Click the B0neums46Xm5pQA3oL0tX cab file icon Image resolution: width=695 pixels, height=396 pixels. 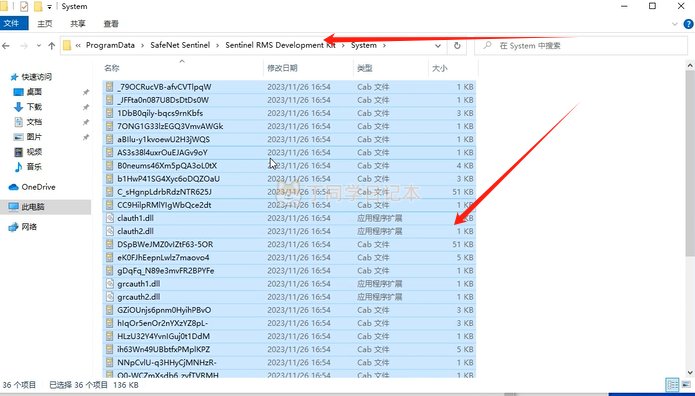pyautogui.click(x=109, y=165)
